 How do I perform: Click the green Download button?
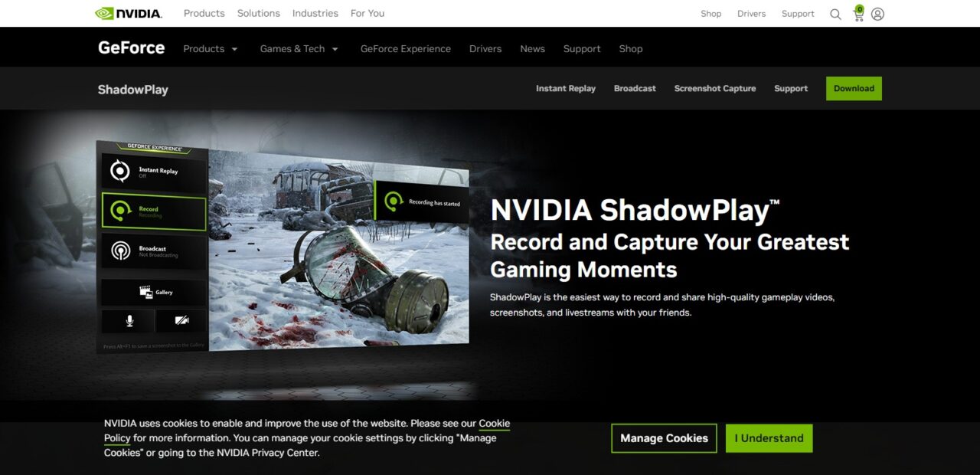(854, 88)
